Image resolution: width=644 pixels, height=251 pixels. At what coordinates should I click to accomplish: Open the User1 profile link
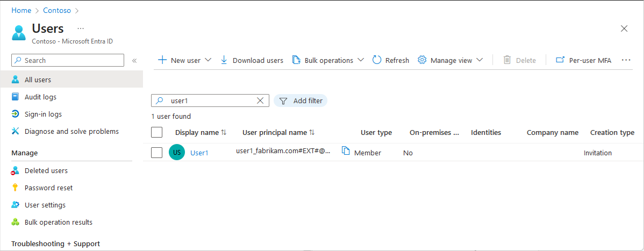[199, 153]
